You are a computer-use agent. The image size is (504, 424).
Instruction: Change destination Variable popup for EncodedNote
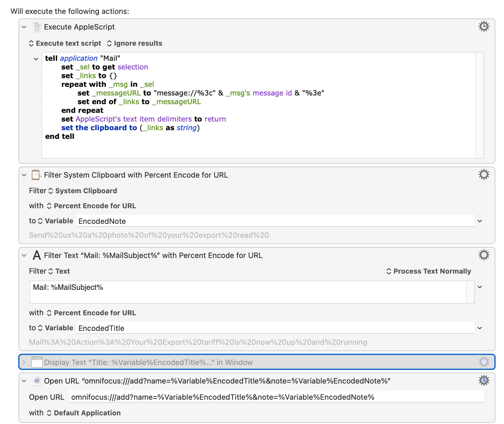pyautogui.click(x=56, y=221)
